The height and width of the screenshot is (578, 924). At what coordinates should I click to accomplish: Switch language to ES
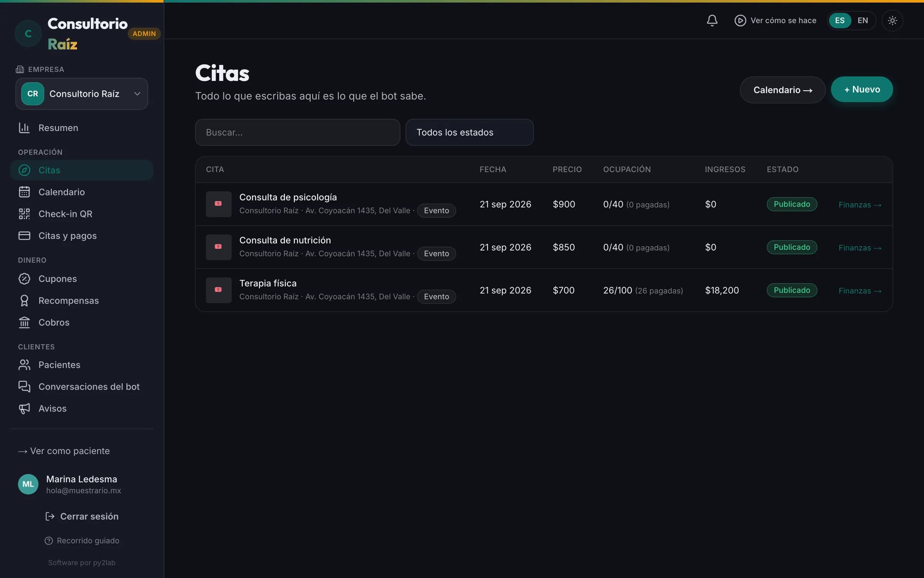(x=840, y=20)
